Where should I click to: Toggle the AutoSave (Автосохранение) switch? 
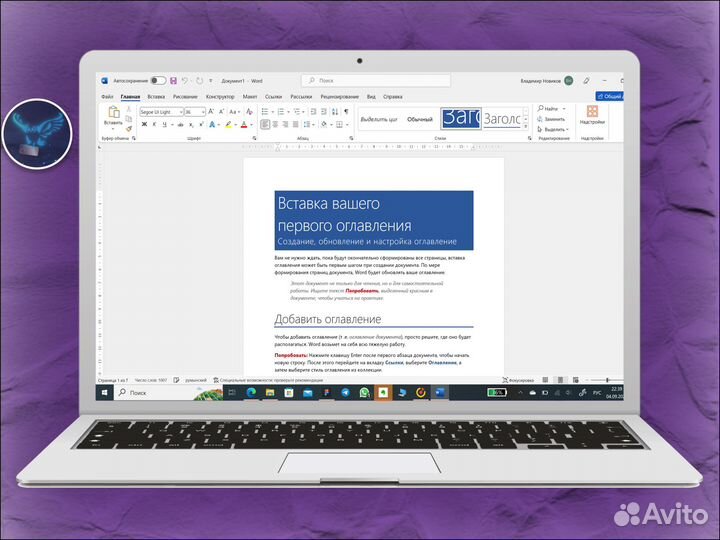(x=158, y=81)
